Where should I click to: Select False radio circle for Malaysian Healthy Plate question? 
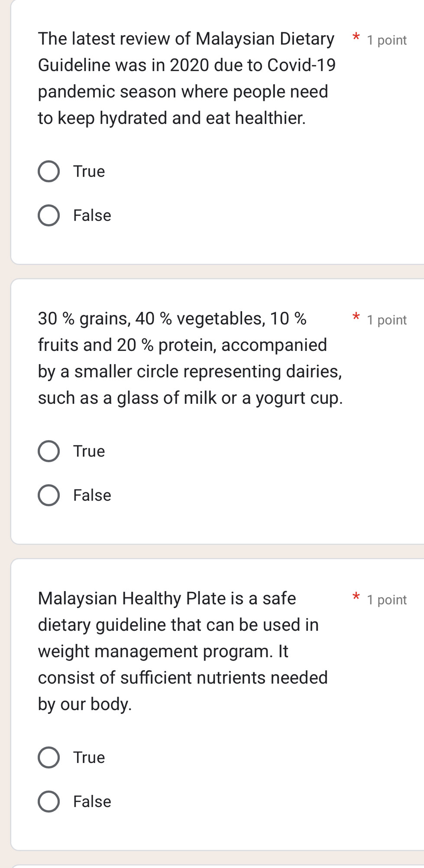point(49,801)
